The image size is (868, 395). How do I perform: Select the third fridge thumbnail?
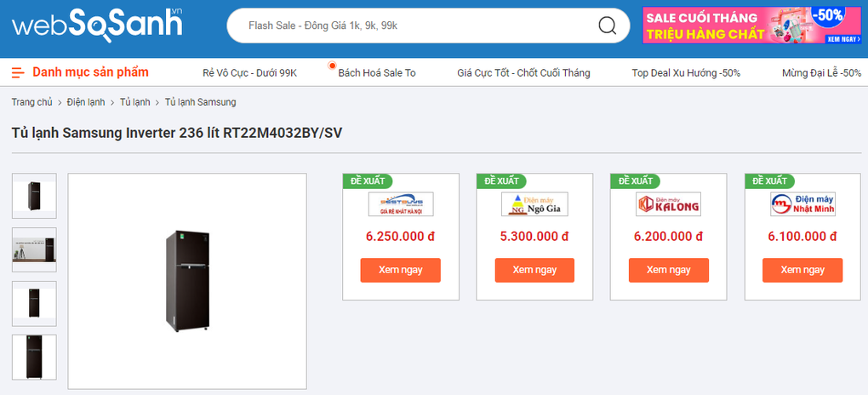point(34,303)
